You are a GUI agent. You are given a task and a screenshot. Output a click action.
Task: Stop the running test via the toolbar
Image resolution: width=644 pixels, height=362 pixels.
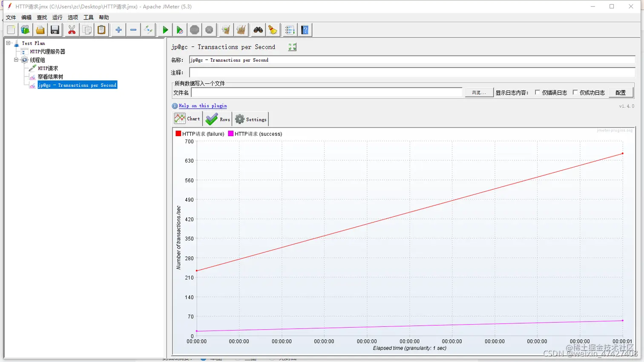[x=195, y=30]
